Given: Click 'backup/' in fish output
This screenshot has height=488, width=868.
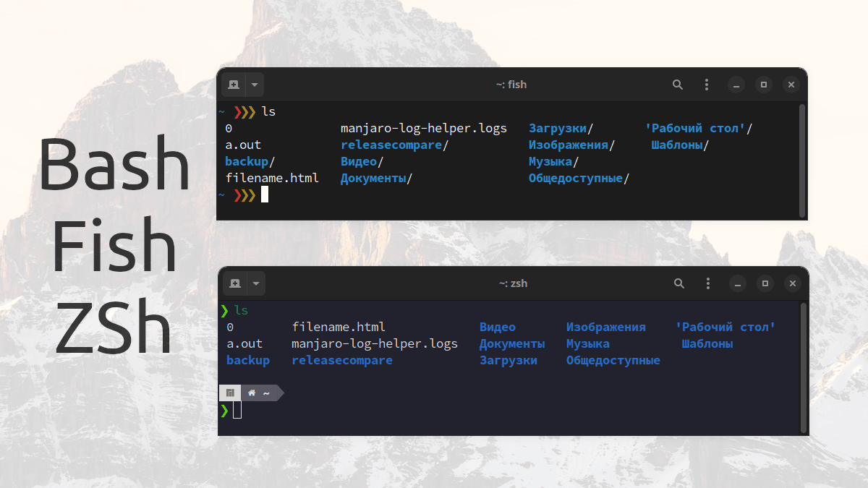Looking at the screenshot, I should tap(250, 162).
